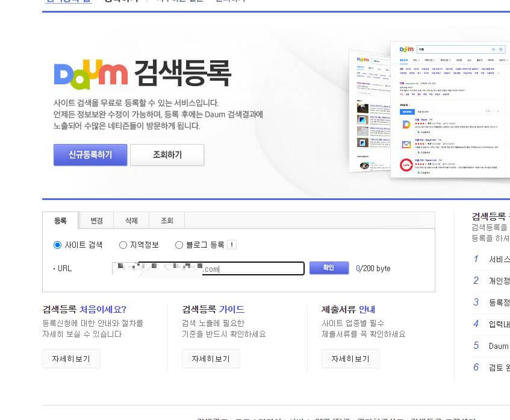Switch to the 등록 tab

[60, 221]
